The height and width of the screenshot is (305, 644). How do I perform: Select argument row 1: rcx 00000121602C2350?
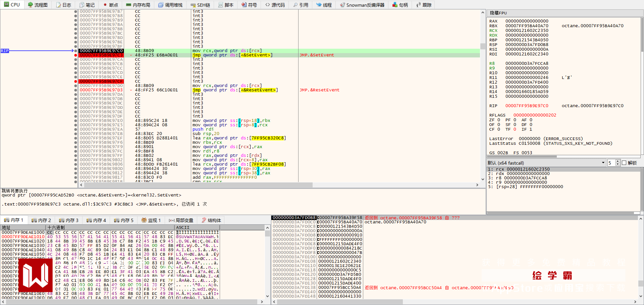[519, 169]
